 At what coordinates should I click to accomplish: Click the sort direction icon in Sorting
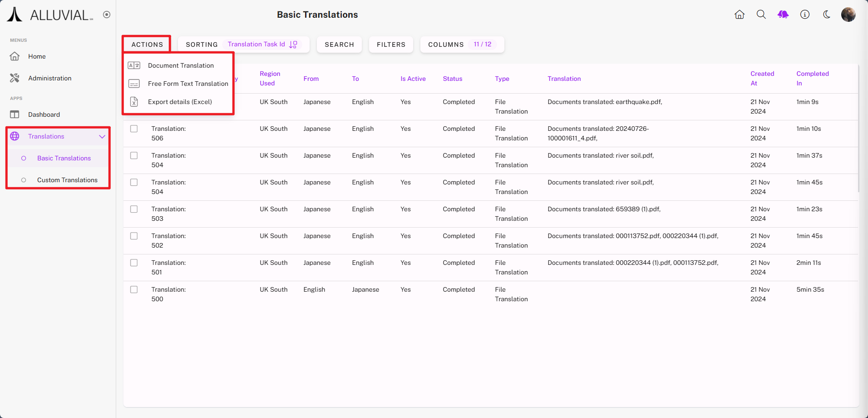(293, 45)
